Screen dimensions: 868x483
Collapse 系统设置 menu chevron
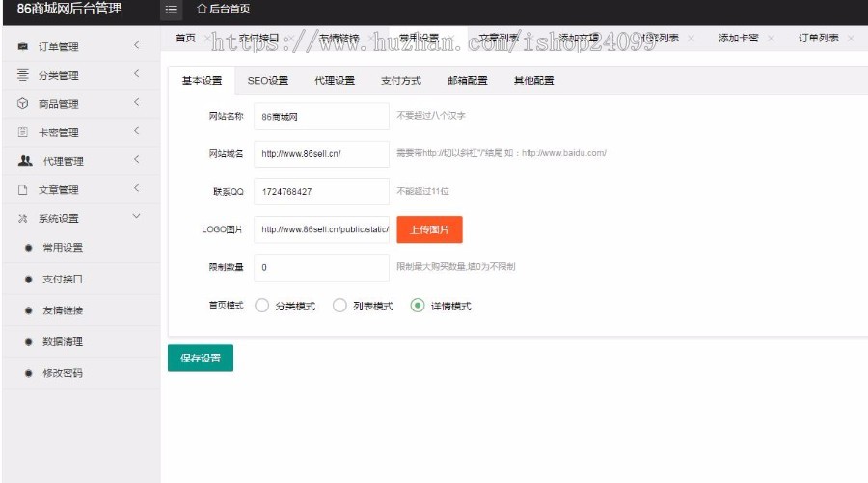pyautogui.click(x=137, y=216)
